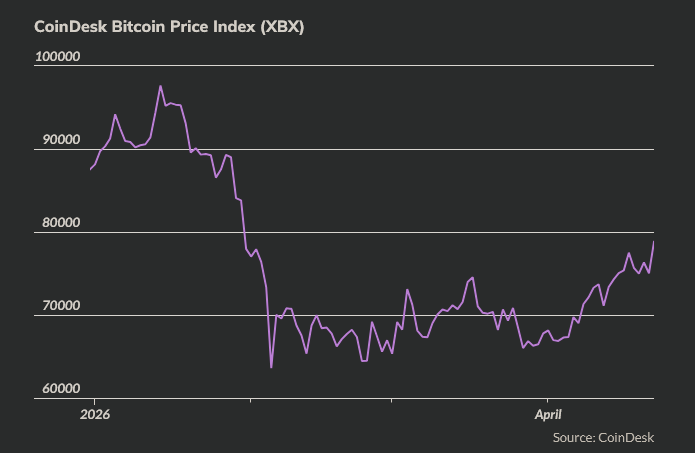The width and height of the screenshot is (695, 453).
Task: Click the 80000 y-axis label
Action: [58, 223]
